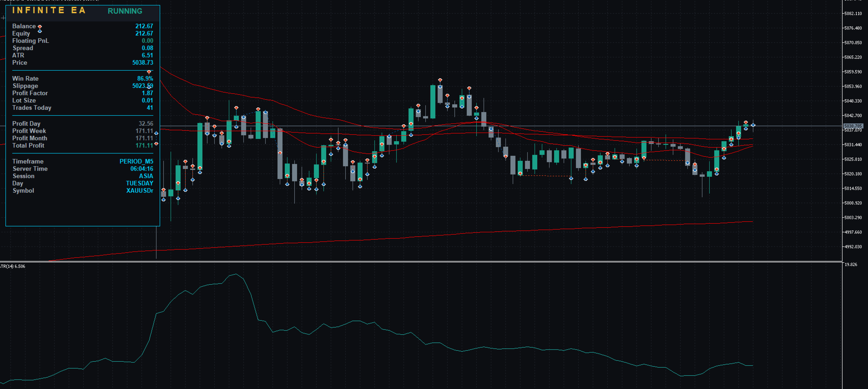Viewport: 868px width, 389px height.
Task: Click the Win Rate label
Action: click(x=25, y=79)
